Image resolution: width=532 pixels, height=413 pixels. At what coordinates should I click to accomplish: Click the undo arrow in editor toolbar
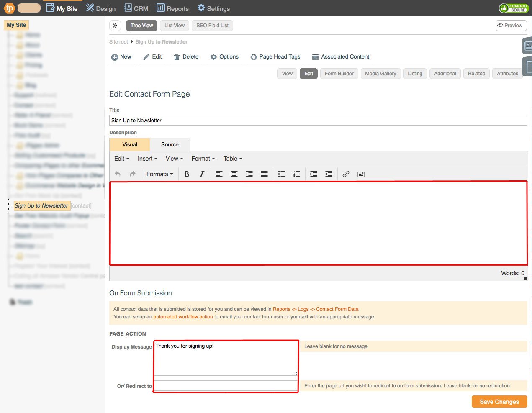[x=118, y=174]
